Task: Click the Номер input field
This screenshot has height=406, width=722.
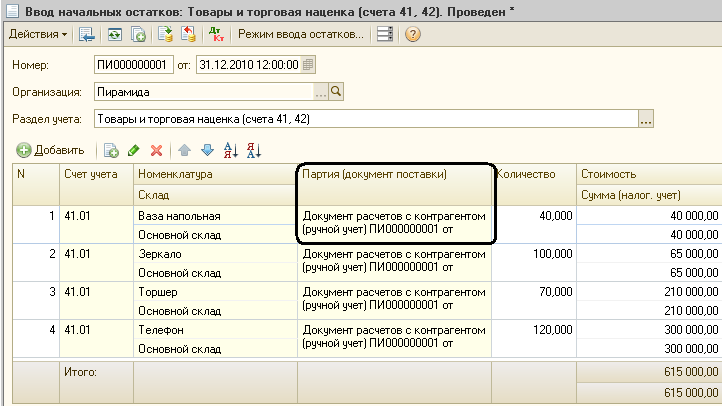Action: [x=132, y=65]
